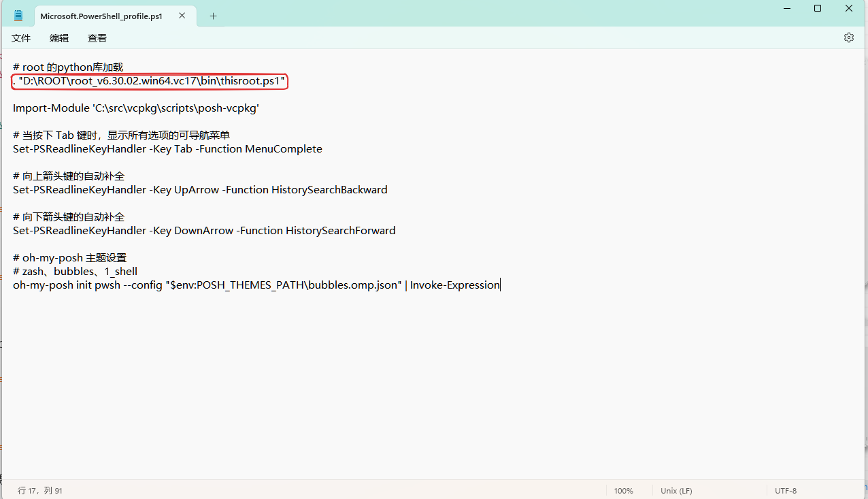
Task: Open the 文件 menu
Action: pos(20,38)
